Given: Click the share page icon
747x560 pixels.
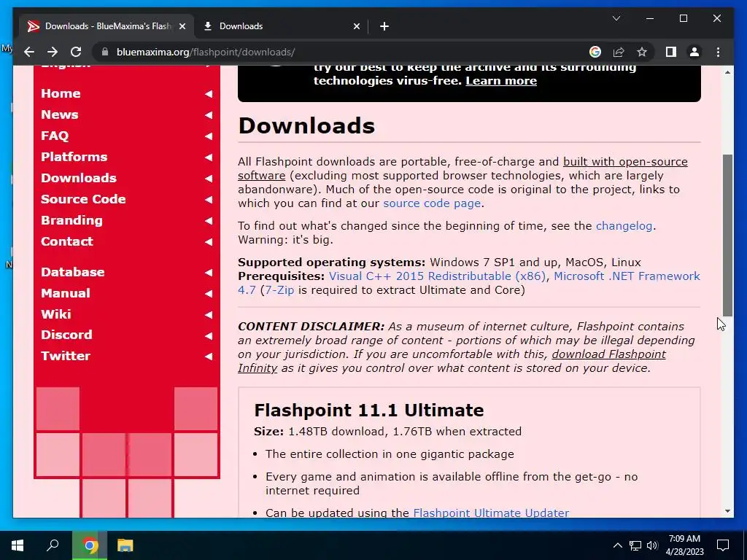Looking at the screenshot, I should 619,52.
